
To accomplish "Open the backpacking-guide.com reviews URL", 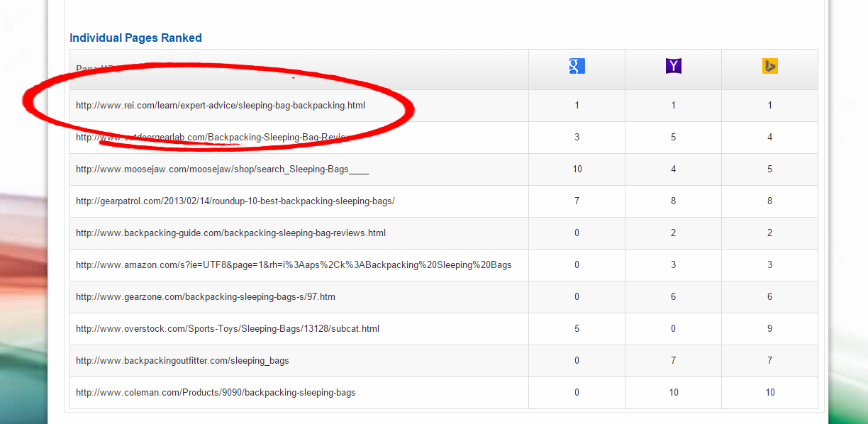I will [x=231, y=233].
